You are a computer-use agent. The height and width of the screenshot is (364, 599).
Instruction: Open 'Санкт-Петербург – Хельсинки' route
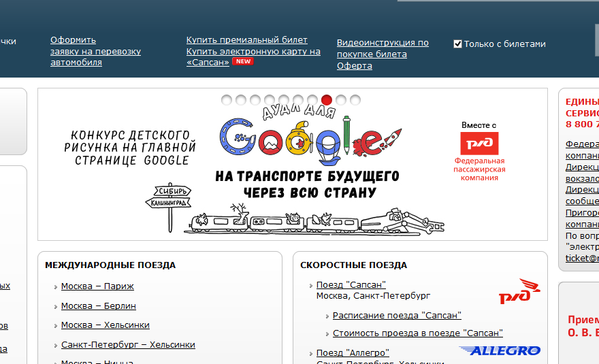coord(128,344)
